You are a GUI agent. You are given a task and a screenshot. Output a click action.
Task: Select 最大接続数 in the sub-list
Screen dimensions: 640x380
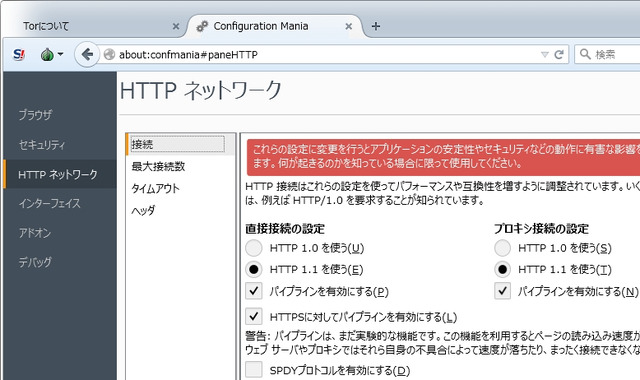tap(158, 166)
